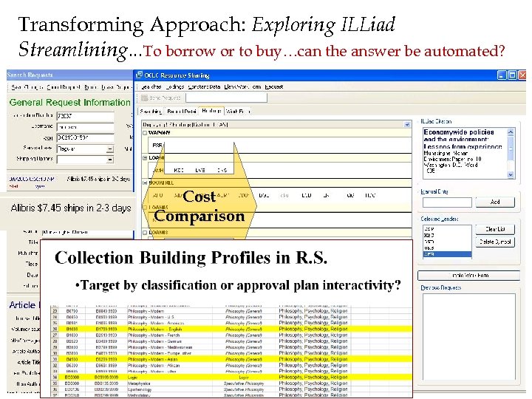Open the Holdings menu in the menu bar

click(175, 87)
